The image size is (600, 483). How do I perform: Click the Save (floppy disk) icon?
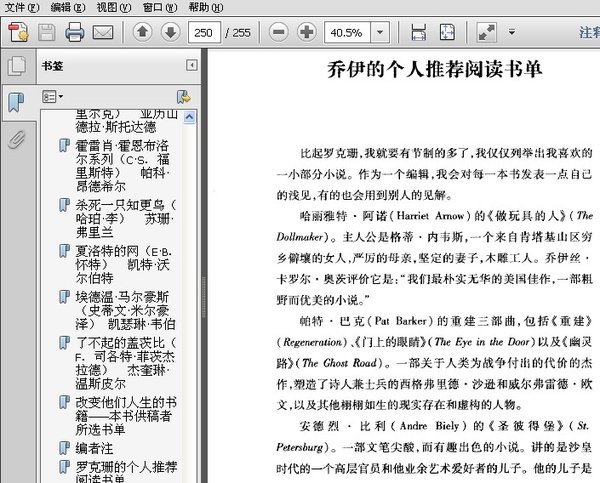[47, 33]
